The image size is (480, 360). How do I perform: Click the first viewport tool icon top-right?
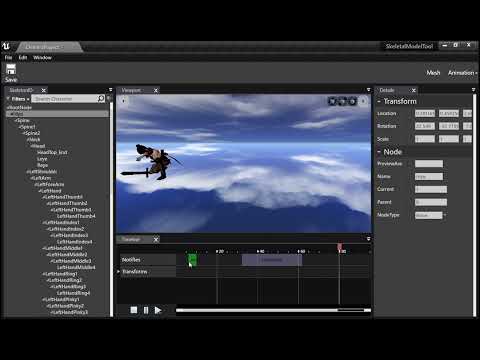click(332, 101)
